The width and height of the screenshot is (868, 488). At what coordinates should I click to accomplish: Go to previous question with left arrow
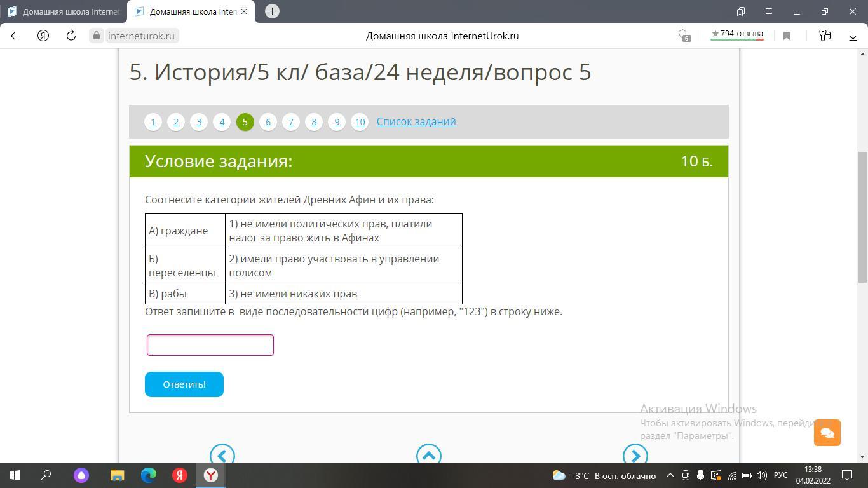coord(222,455)
